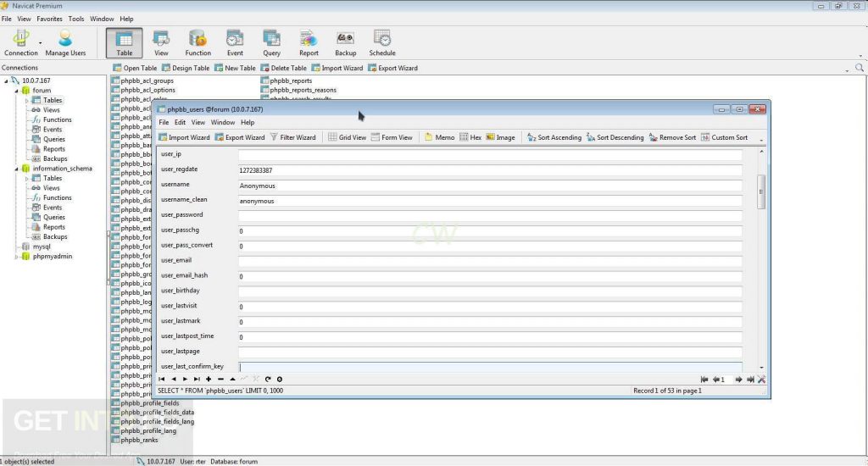Click Open Table in object toolbar
This screenshot has height=466, width=868.
tap(135, 68)
